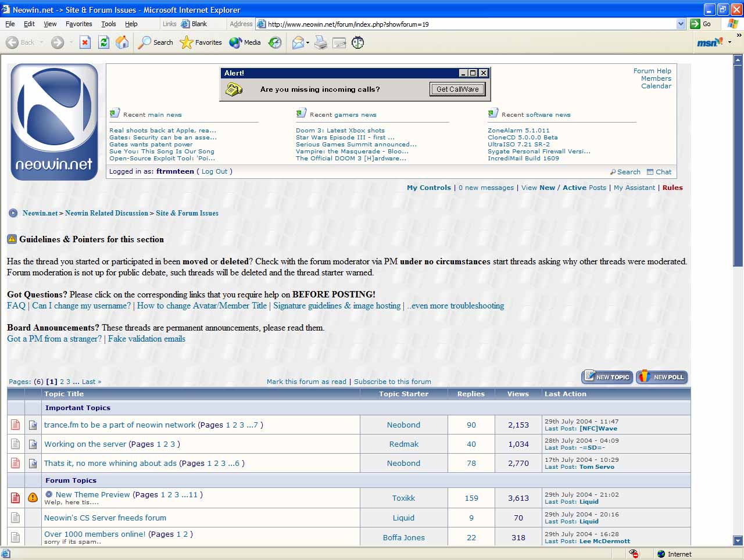Viewport: 744px width, 560px height.
Task: Click the vertical scrollbar down arrow
Action: [738, 540]
